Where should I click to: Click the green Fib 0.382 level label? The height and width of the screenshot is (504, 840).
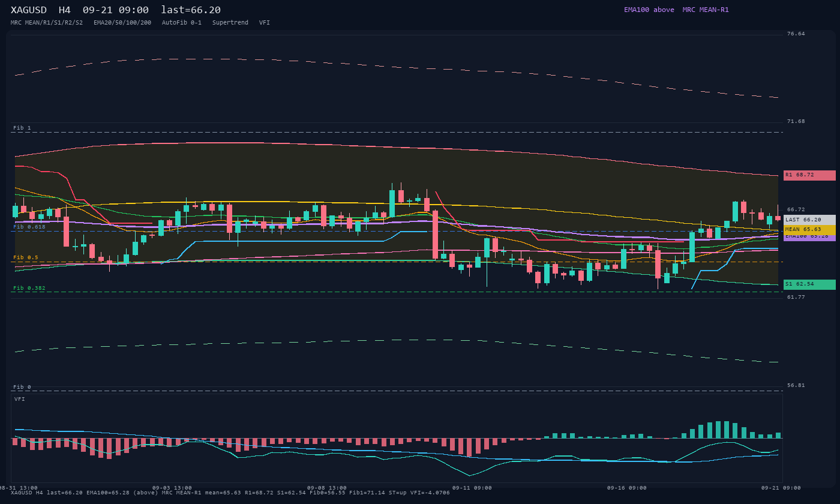coord(29,289)
